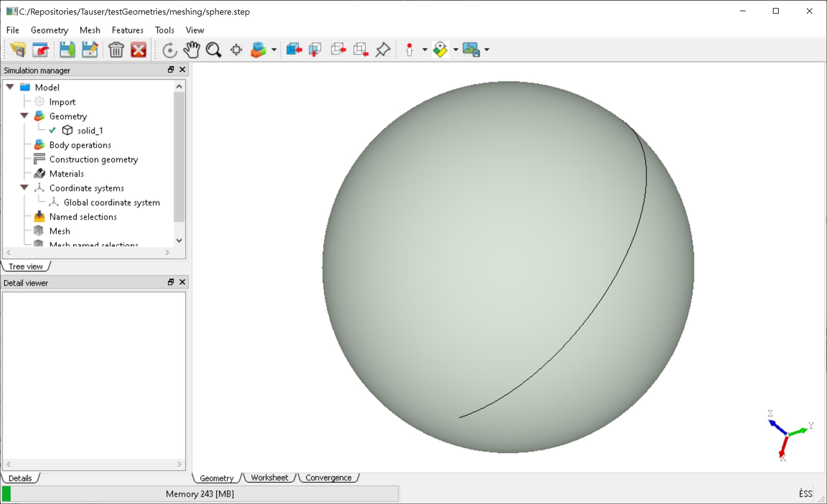Enable the edge selection filter cube

[x=338, y=50]
